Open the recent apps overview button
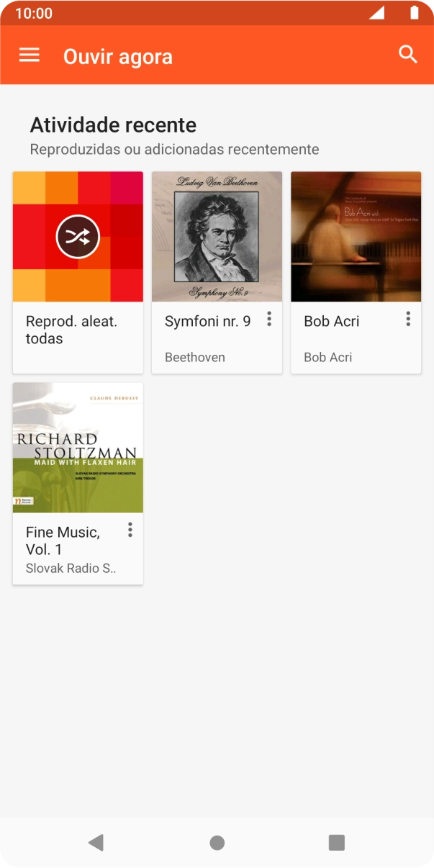 [336, 842]
